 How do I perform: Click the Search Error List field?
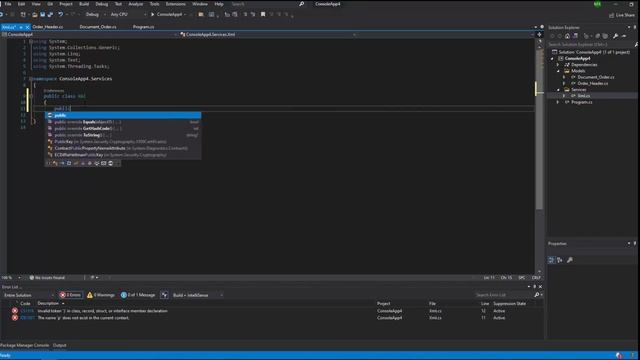coord(504,295)
